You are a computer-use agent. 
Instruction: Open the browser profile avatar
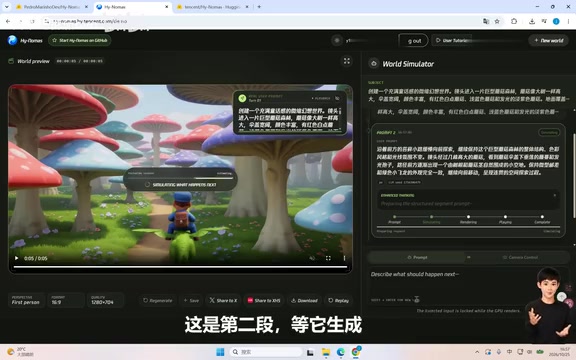click(556, 21)
